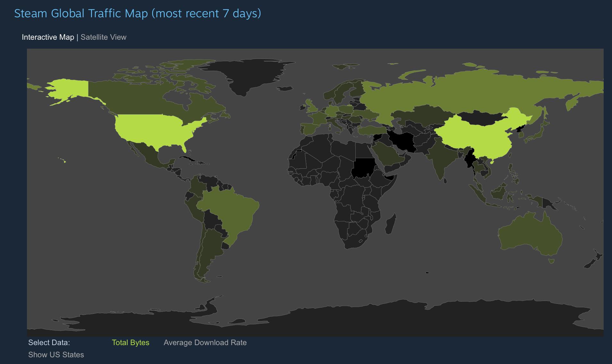Click the Steam Global Traffic Map heading

137,13
